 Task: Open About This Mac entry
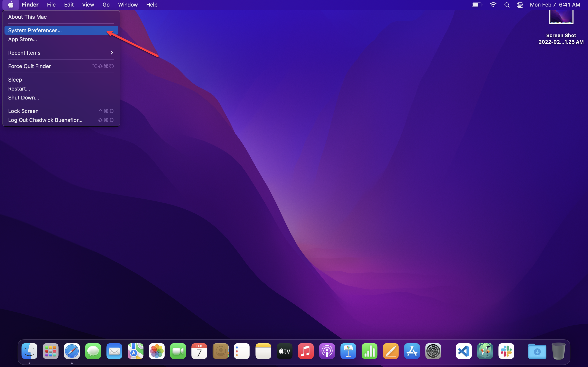click(28, 17)
